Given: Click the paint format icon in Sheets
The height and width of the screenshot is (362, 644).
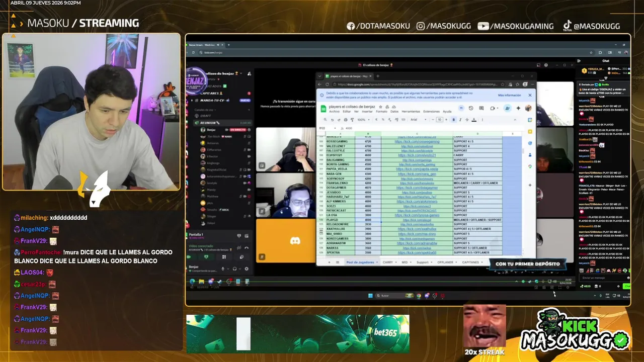Looking at the screenshot, I should [352, 120].
